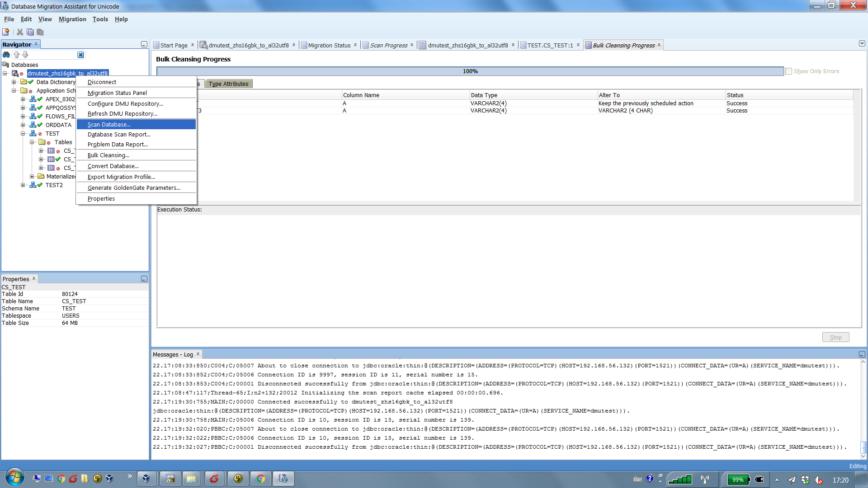This screenshot has height=488, width=868.
Task: Expand the APEX_0302 schema node
Action: 23,99
